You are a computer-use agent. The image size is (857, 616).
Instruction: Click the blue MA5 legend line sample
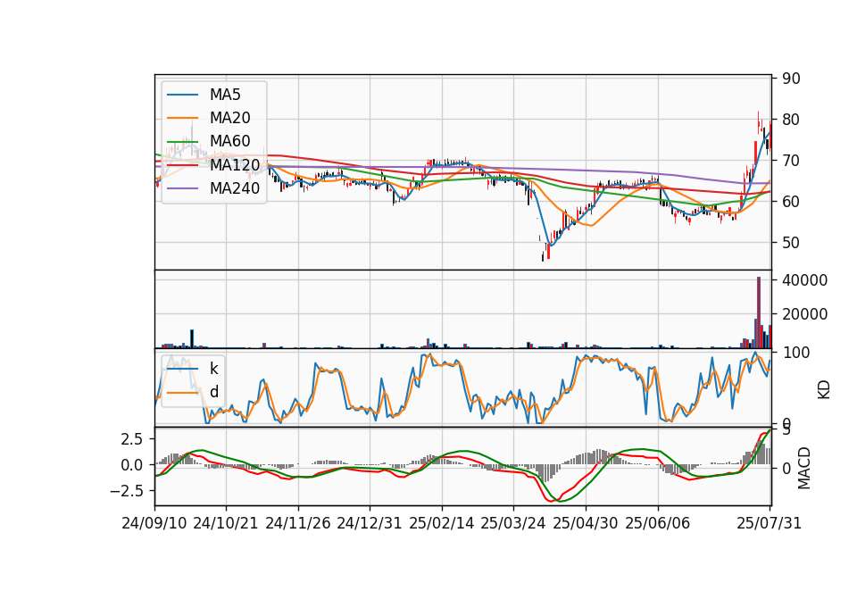point(182,95)
